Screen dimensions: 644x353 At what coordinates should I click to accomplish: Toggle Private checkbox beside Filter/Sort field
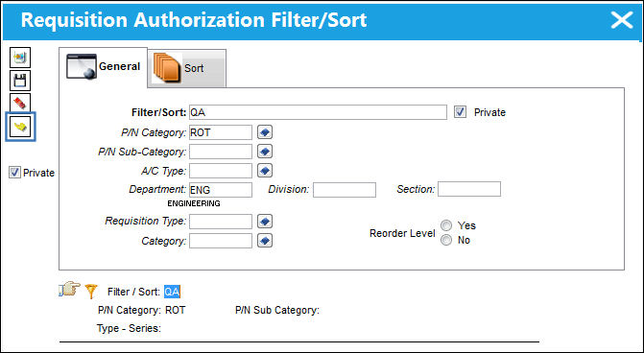tap(460, 111)
